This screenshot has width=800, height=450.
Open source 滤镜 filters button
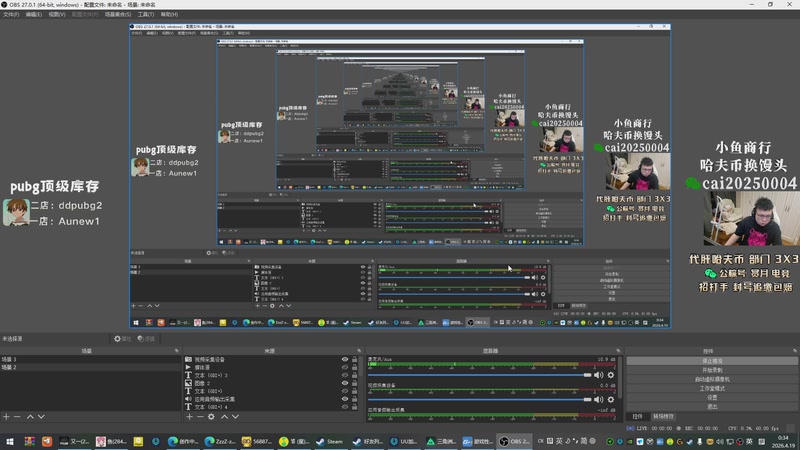click(146, 339)
